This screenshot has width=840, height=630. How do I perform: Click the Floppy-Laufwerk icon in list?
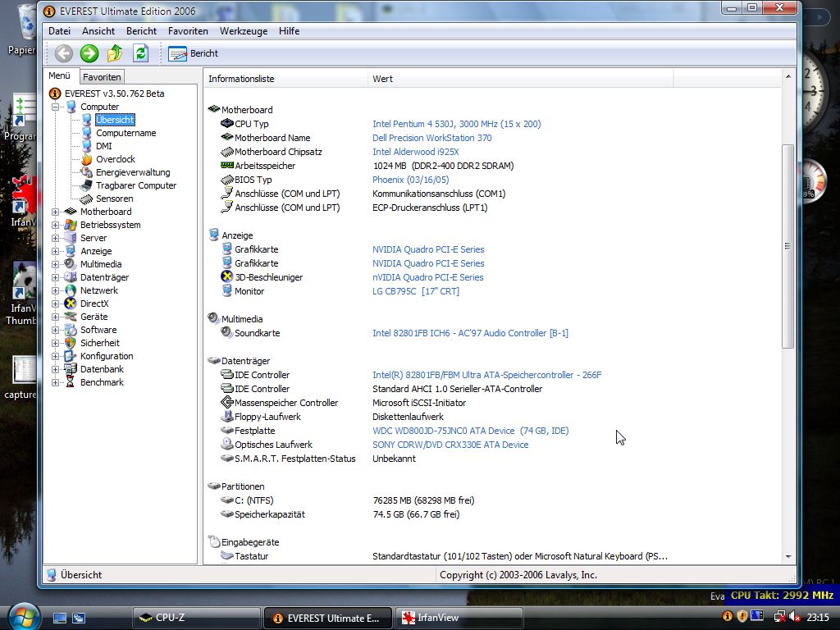tap(226, 416)
